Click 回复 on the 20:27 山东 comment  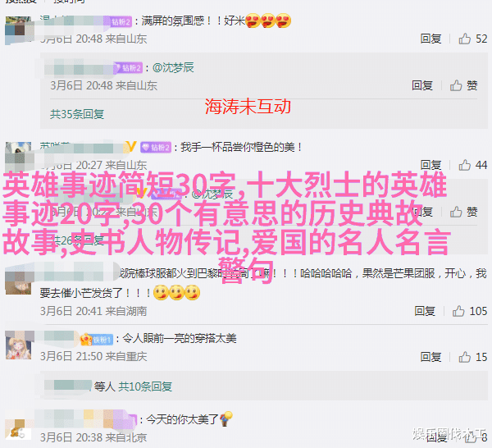click(x=430, y=165)
